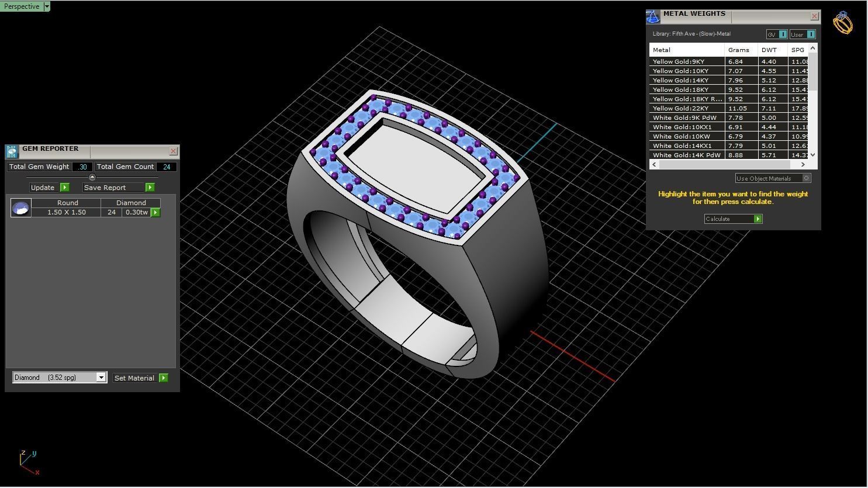The height and width of the screenshot is (488, 868).
Task: Select the Yellow Gold:22KY row
Action: click(x=729, y=108)
